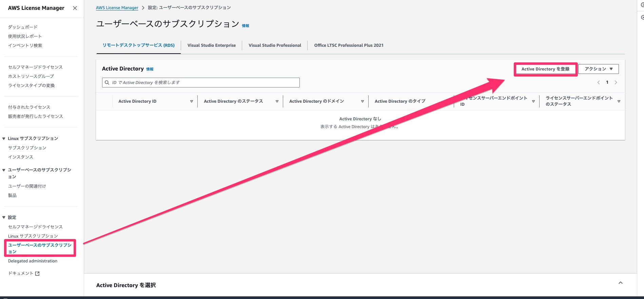Sort by Active Directory のドメイン column arrow
Image resolution: width=644 pixels, height=299 pixels.
pos(363,101)
